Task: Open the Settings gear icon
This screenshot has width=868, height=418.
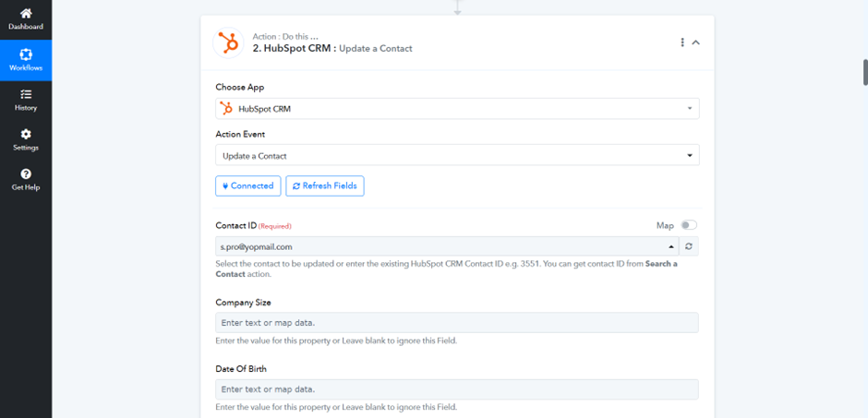Action: point(26,135)
